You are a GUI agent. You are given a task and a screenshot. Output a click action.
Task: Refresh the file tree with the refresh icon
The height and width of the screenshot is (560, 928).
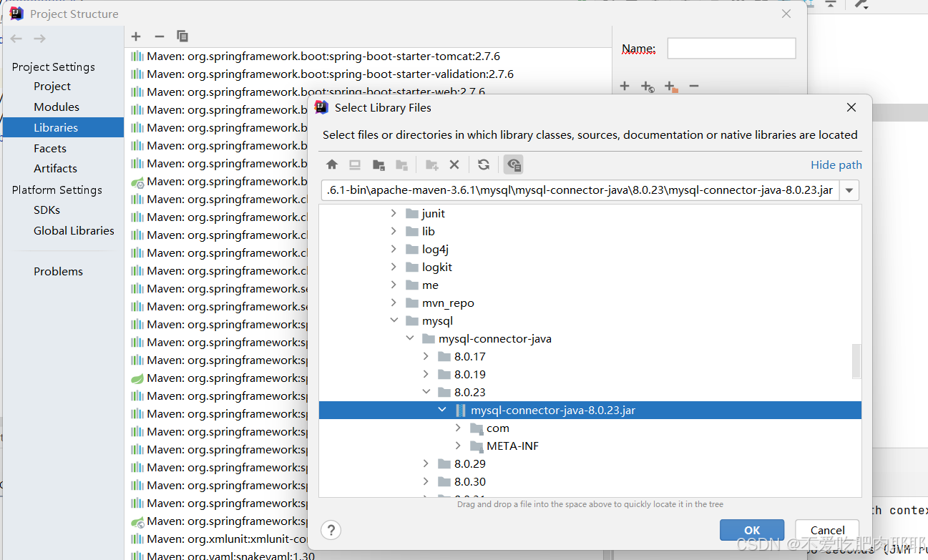click(x=484, y=164)
